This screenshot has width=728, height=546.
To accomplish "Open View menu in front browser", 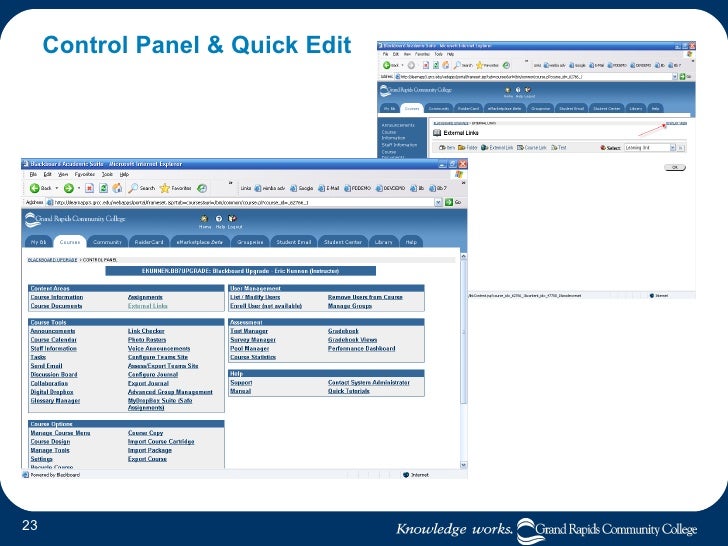I will coord(63,175).
